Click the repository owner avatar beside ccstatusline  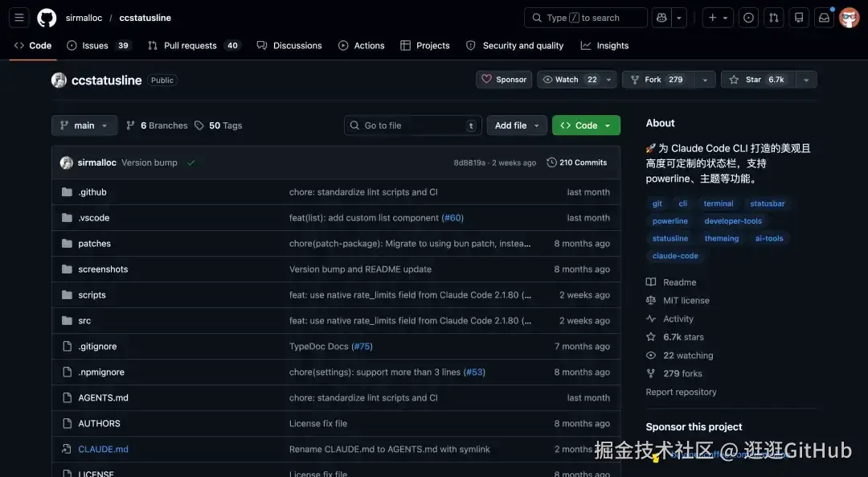click(59, 80)
